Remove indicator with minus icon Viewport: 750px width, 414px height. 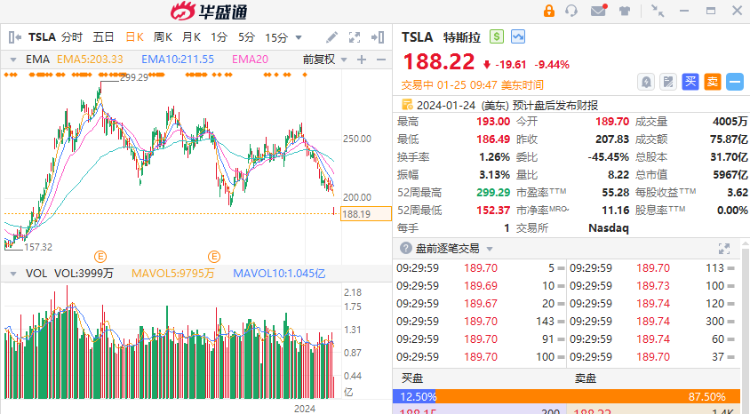coord(381,59)
